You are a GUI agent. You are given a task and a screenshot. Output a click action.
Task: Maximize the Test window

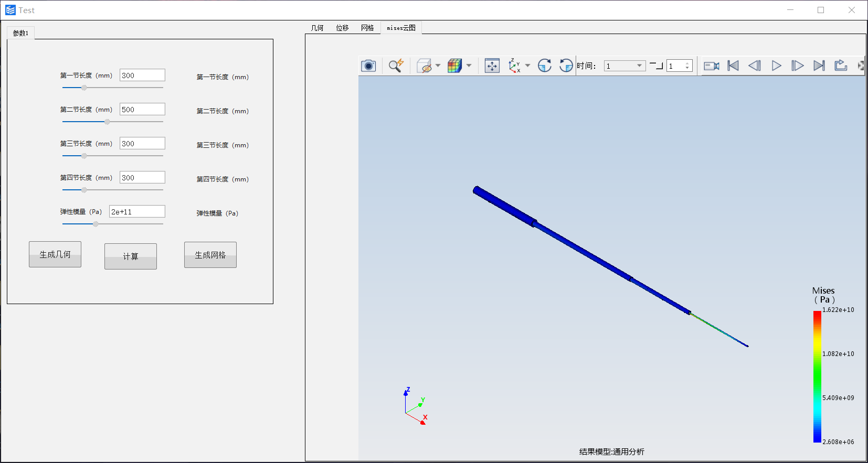coord(821,10)
